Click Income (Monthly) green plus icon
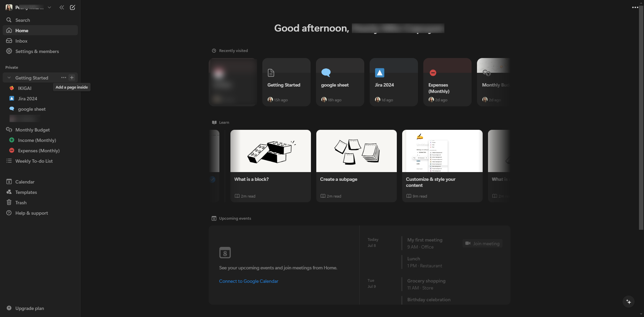Screen dimensions: 644x317 [x=12, y=140]
